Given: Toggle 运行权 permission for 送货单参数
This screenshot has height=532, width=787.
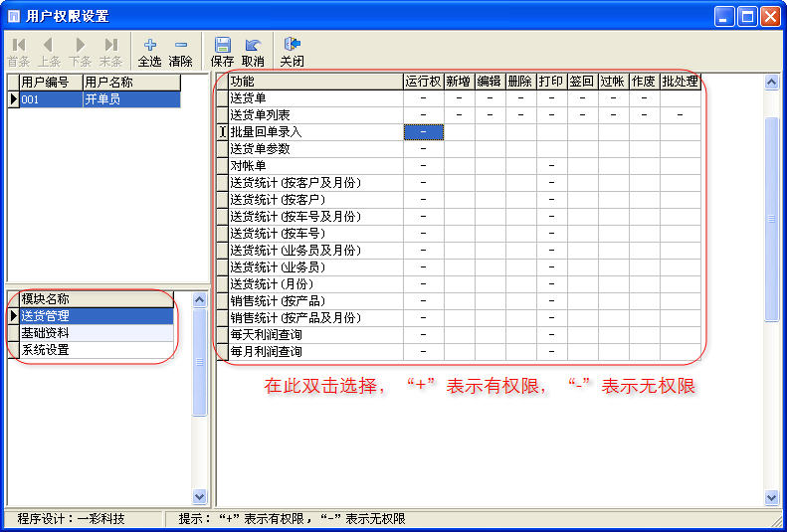Looking at the screenshot, I should pyautogui.click(x=424, y=149).
